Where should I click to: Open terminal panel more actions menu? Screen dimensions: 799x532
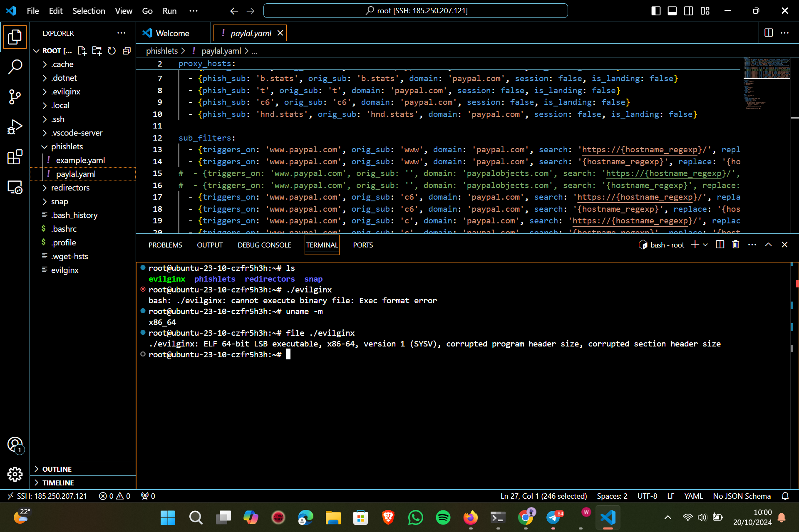pyautogui.click(x=752, y=245)
